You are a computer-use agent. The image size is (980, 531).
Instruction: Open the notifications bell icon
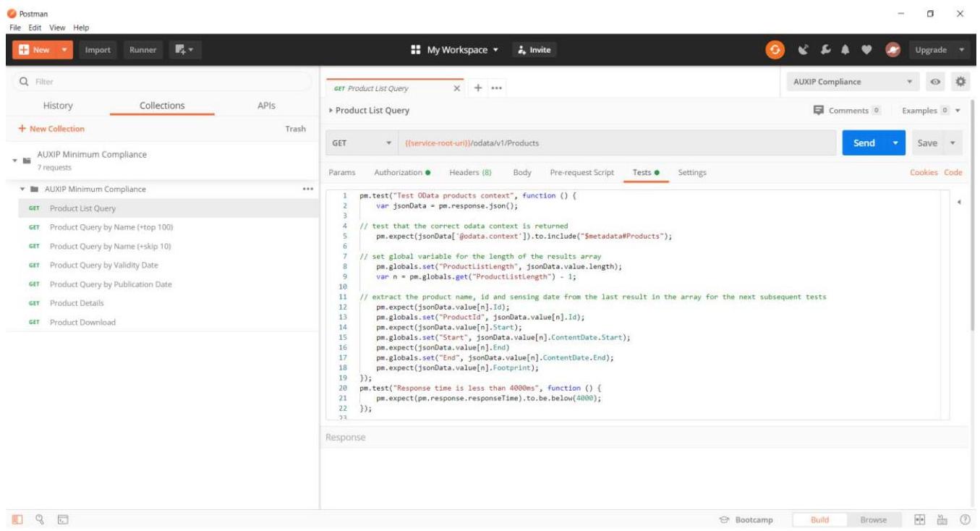pyautogui.click(x=845, y=50)
